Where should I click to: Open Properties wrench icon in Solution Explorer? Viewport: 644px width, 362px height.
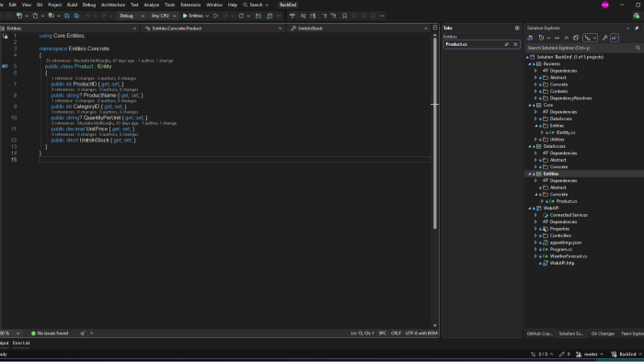pos(604,38)
